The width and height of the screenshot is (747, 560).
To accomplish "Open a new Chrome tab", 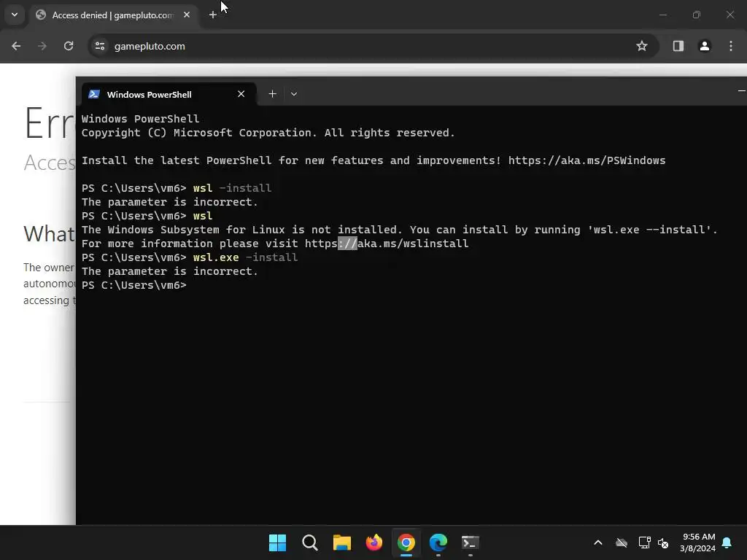I will pos(213,15).
